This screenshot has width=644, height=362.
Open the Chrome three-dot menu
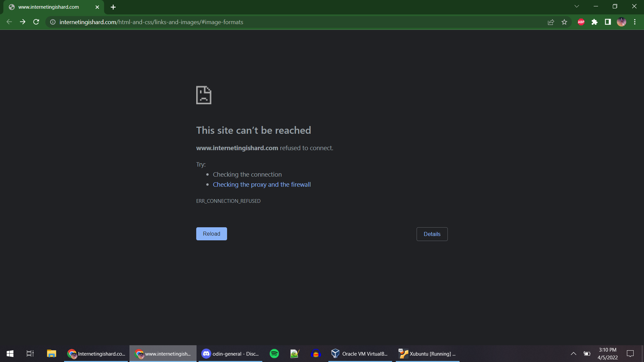point(635,22)
